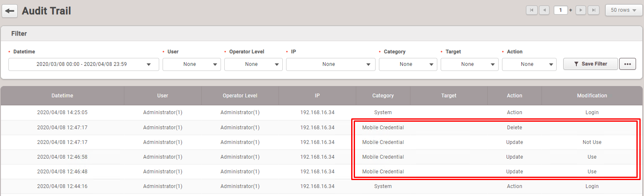Screen dimensions: 644x196
Task: Open the 50 rows dropdown
Action: tap(623, 10)
